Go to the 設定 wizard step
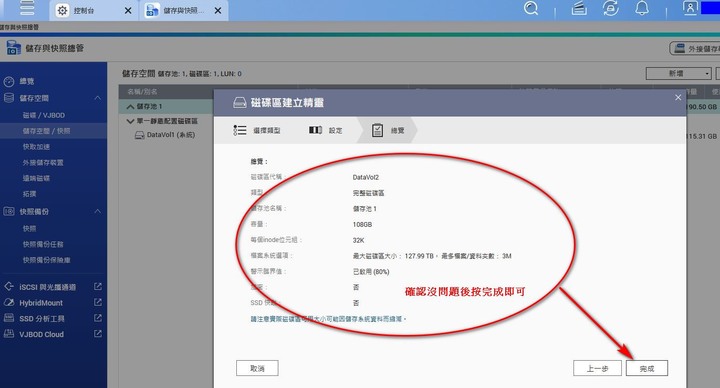Image resolution: width=720 pixels, height=388 pixels. pyautogui.click(x=326, y=130)
